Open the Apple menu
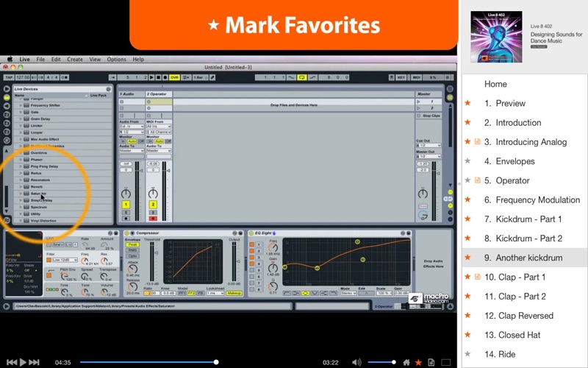 point(10,59)
